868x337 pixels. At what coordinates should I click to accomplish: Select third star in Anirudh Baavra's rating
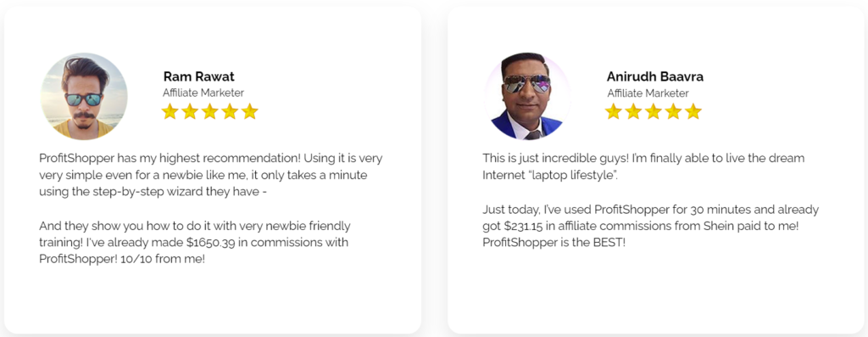tap(654, 111)
